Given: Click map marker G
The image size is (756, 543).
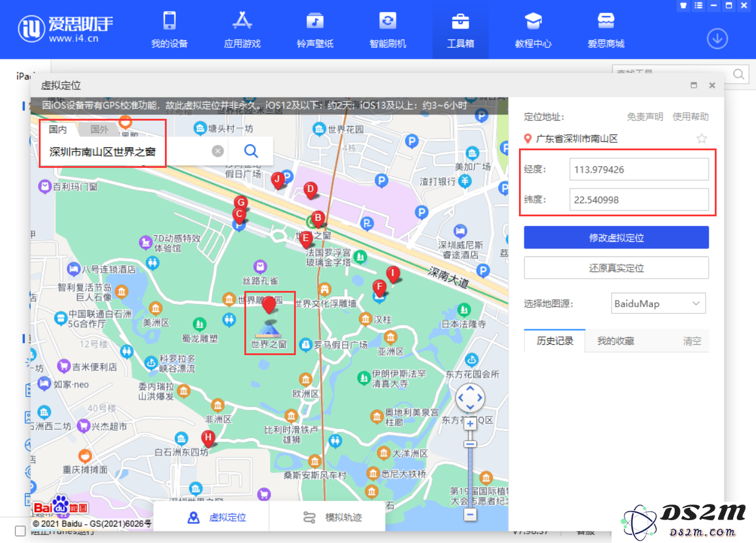Looking at the screenshot, I should (241, 202).
